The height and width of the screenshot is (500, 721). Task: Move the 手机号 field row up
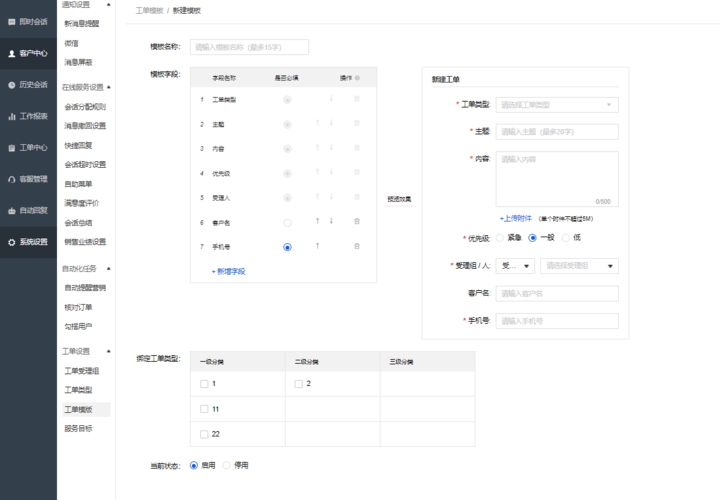[x=317, y=246]
